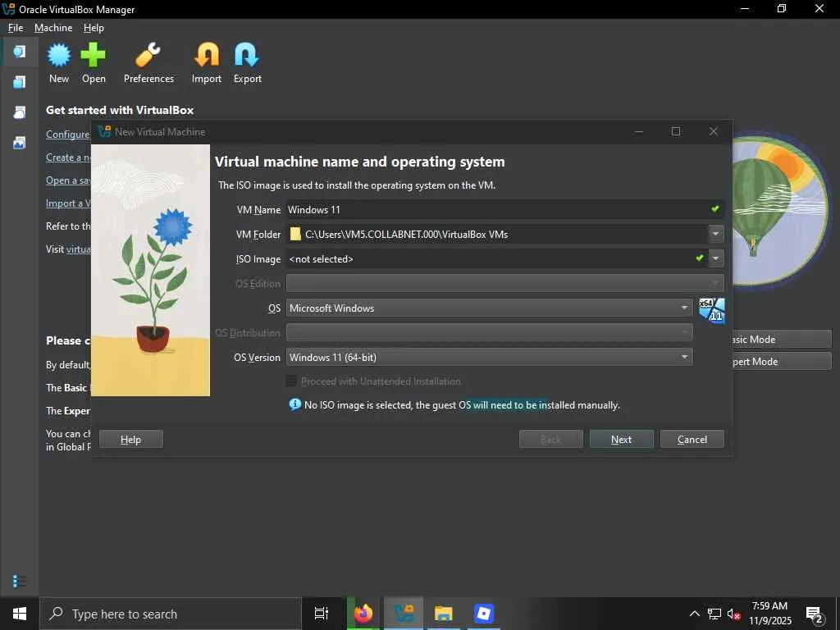Toggle Proceed with Unattended Installation checkbox

point(291,381)
